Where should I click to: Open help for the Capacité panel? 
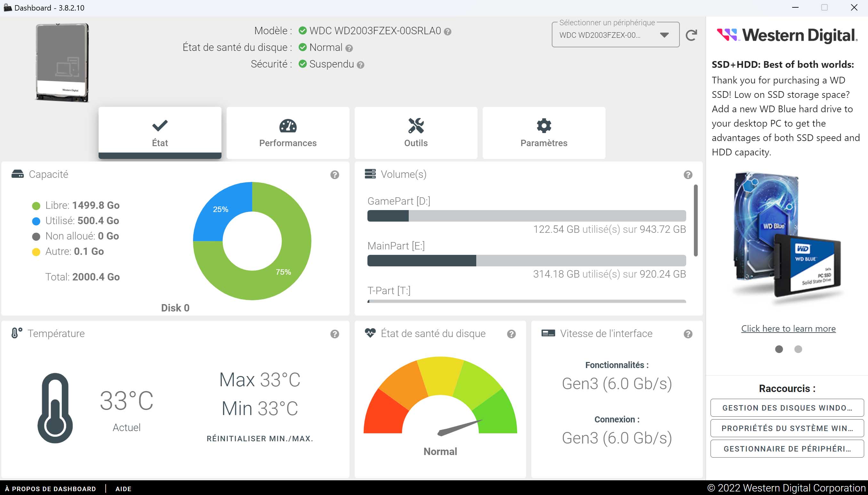[334, 175]
